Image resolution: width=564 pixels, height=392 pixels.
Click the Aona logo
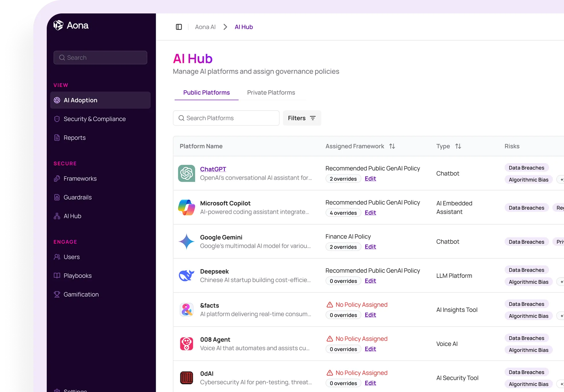71,25
